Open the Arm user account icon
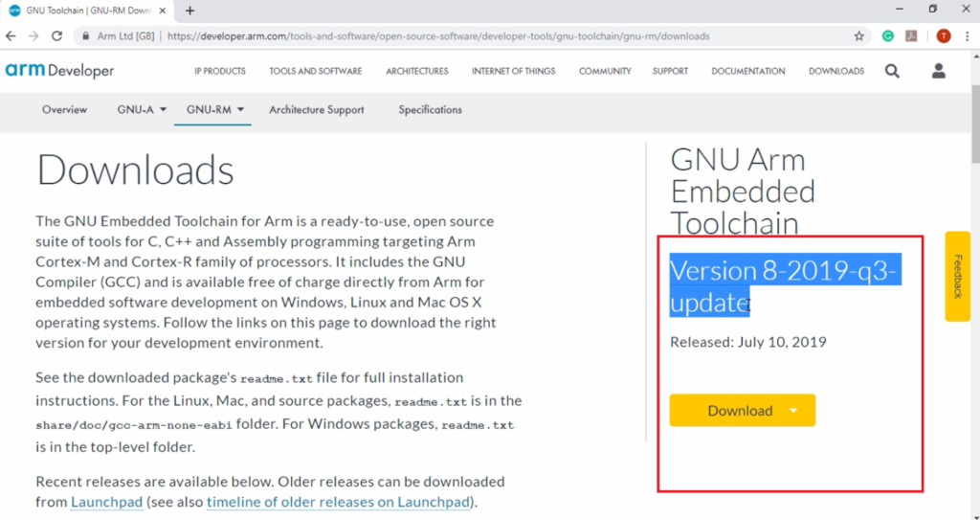 [x=939, y=71]
